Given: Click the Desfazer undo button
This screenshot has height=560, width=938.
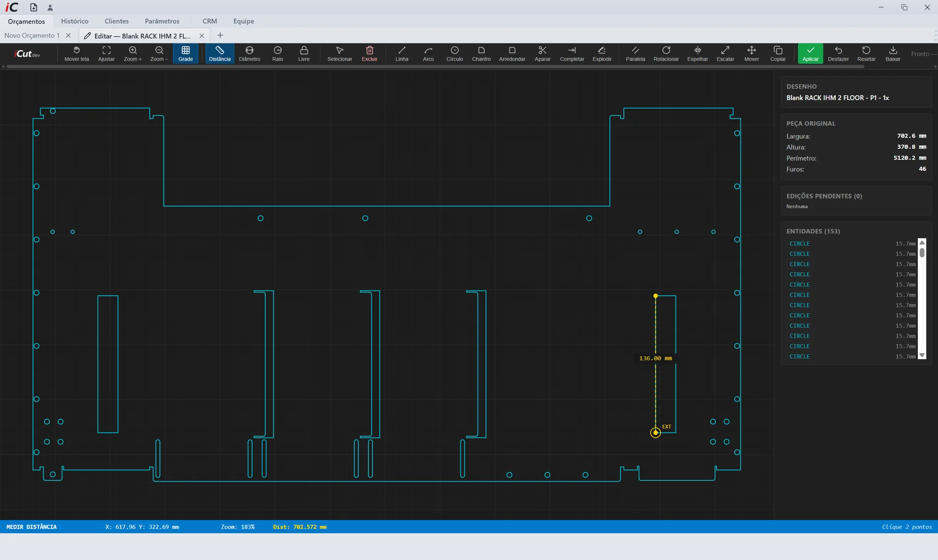Looking at the screenshot, I should pos(838,54).
